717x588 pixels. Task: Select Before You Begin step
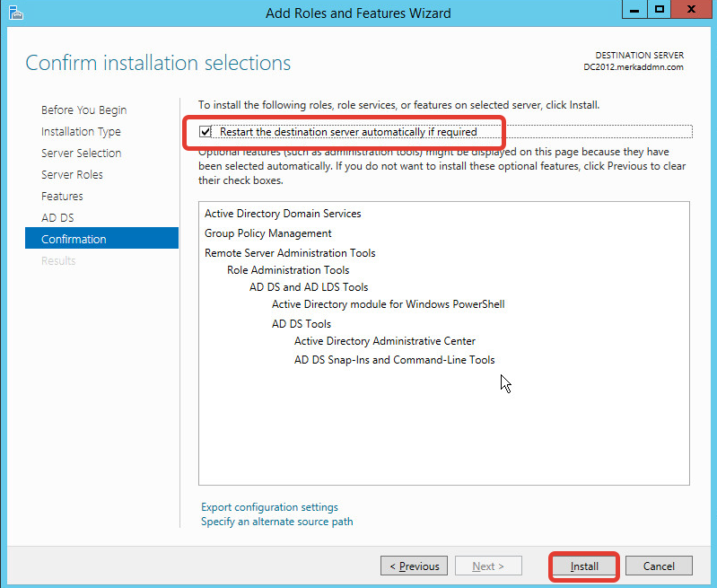83,110
